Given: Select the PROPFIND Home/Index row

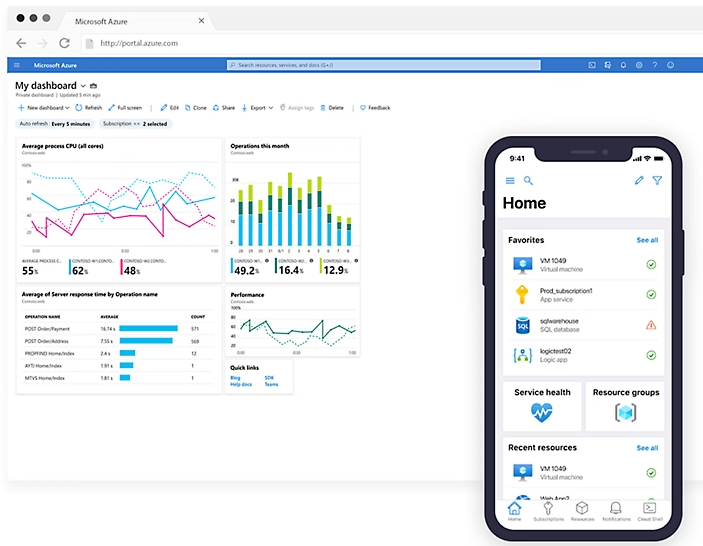Looking at the screenshot, I should coord(117,353).
